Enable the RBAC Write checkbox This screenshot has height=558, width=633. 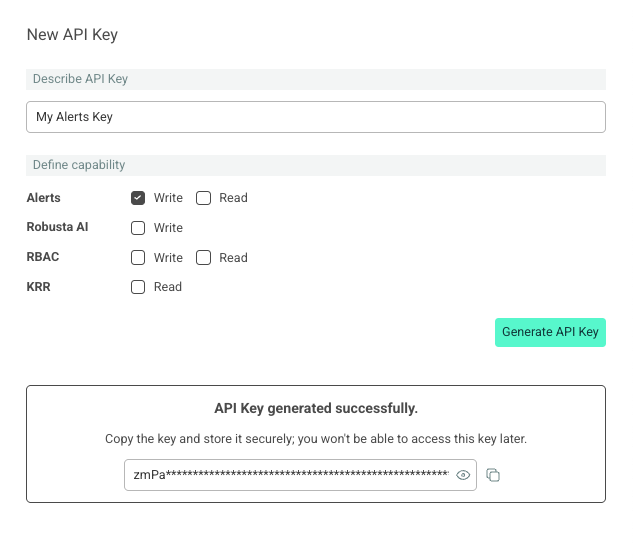pos(138,258)
